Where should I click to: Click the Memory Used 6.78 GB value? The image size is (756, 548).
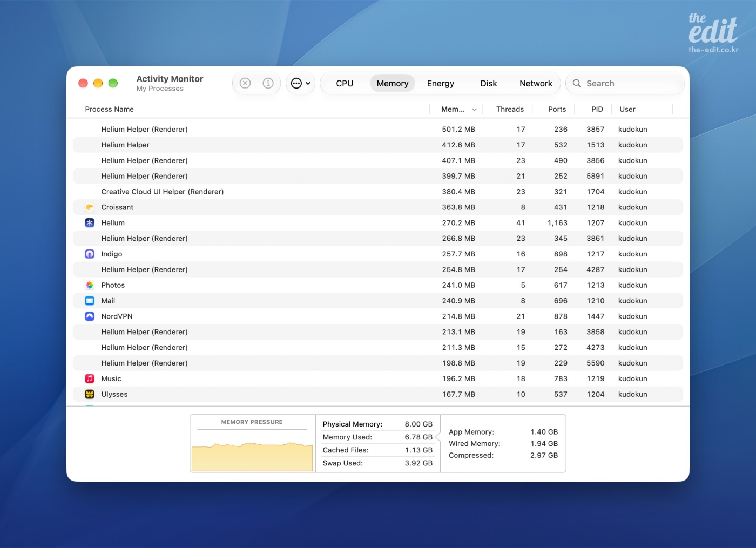(418, 437)
